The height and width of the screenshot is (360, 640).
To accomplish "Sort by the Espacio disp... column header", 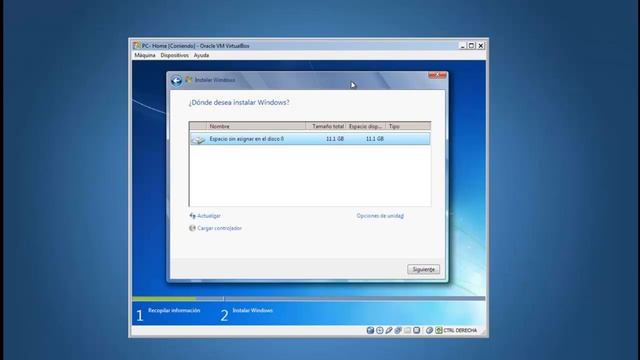I will tap(365, 127).
